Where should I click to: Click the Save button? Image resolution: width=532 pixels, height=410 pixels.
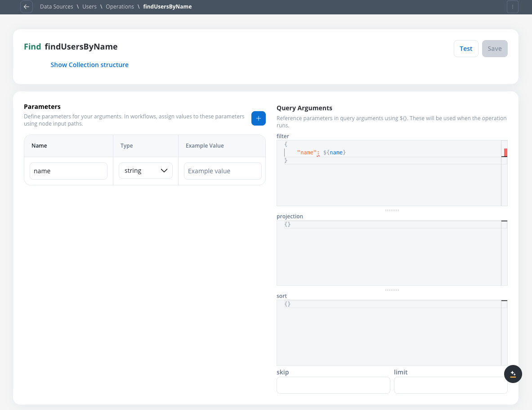click(494, 49)
